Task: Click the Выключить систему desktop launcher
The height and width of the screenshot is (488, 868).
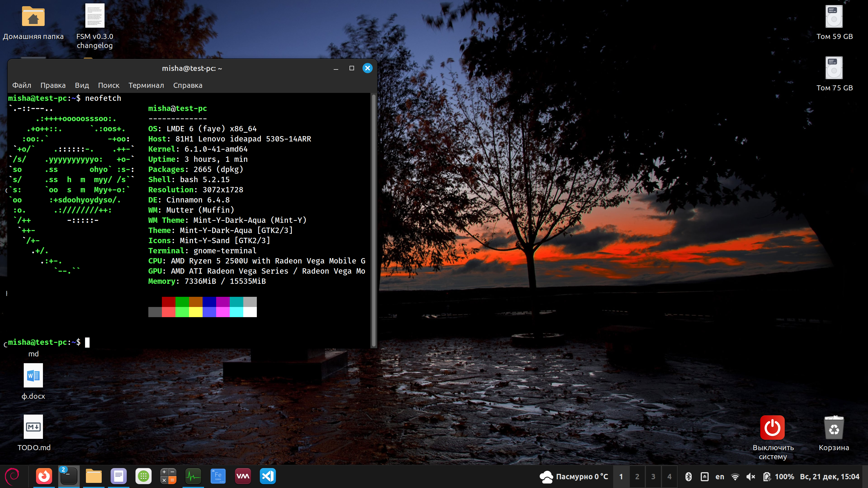Action: pos(772,428)
